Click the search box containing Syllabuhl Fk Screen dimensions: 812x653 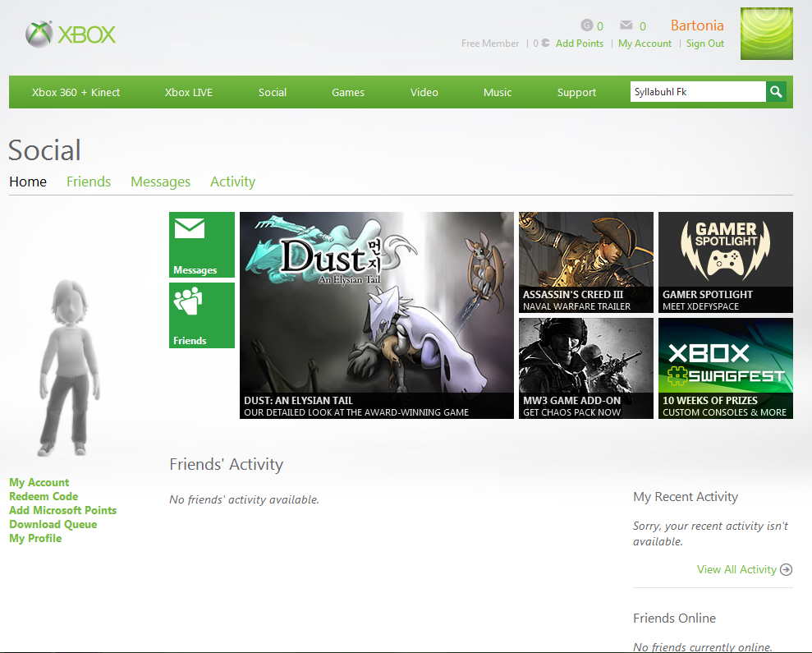coord(698,92)
